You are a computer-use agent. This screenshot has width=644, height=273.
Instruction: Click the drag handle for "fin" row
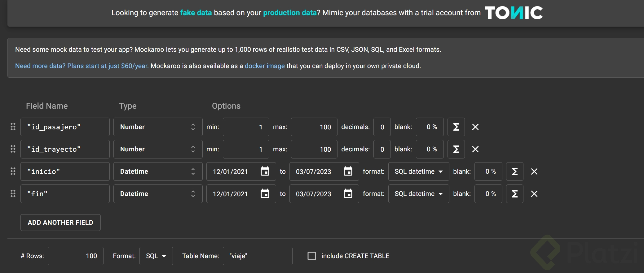13,193
